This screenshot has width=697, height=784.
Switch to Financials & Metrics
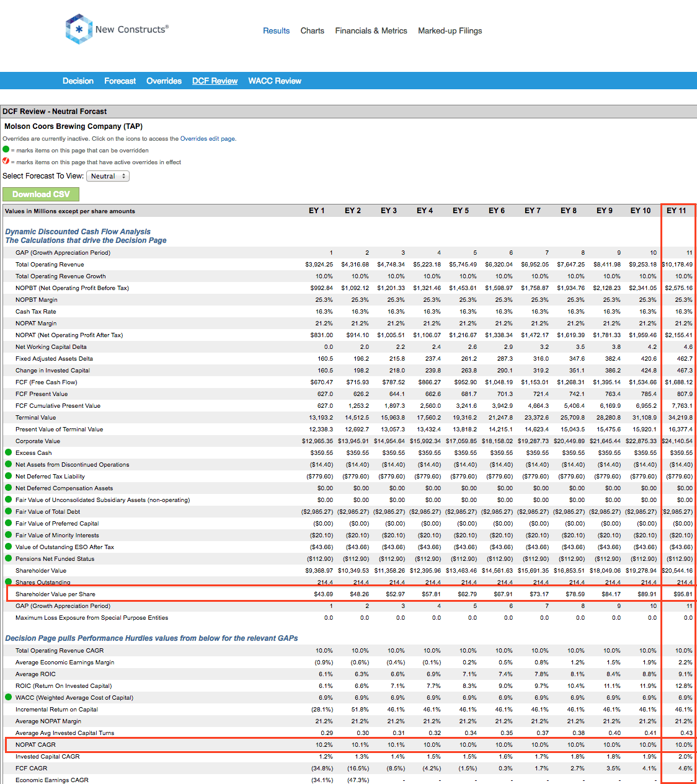tap(371, 30)
